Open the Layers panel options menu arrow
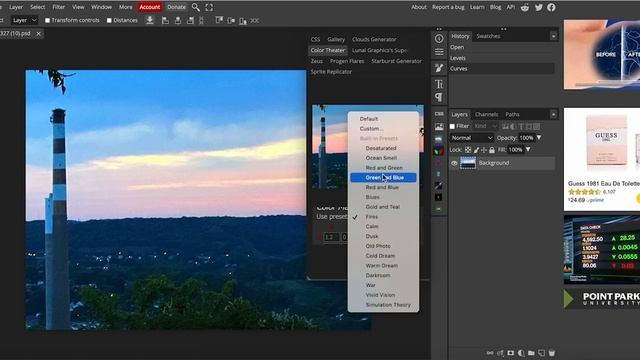Screen dimensions: 640x360 (x=553, y=115)
